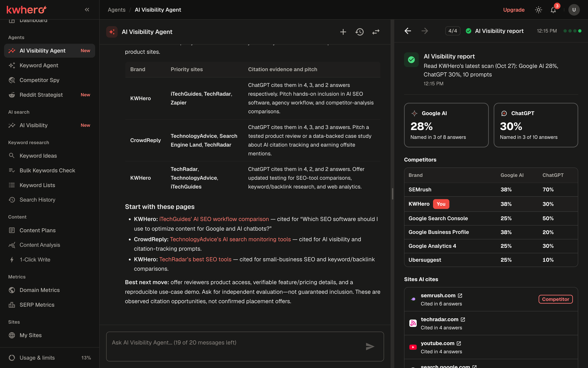Viewport: 588px width, 368px height.
Task: Toggle light theme with the sun icon
Action: point(538,10)
